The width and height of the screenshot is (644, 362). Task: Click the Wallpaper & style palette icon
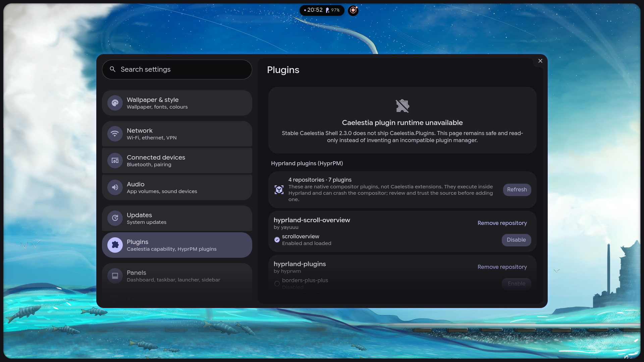[x=115, y=103]
